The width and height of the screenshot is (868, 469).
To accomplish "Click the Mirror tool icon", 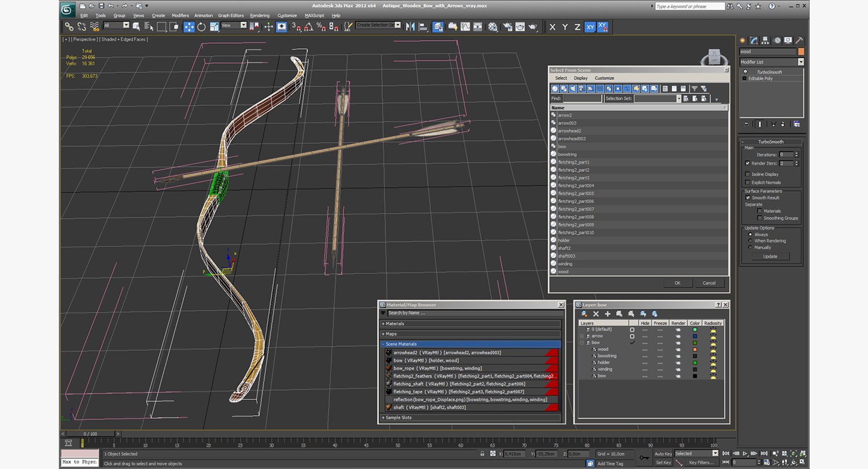I will pyautogui.click(x=410, y=27).
